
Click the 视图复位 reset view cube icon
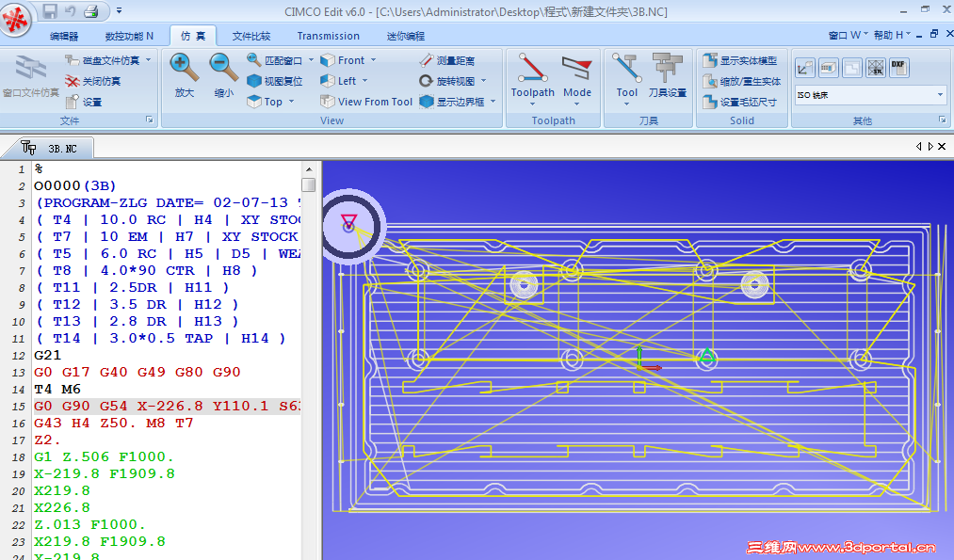[x=253, y=80]
